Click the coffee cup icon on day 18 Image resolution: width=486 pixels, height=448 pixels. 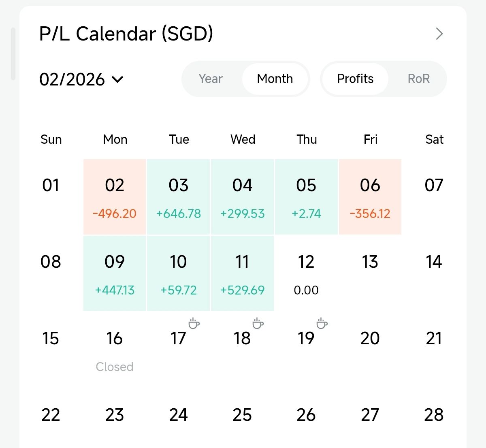[x=258, y=323]
